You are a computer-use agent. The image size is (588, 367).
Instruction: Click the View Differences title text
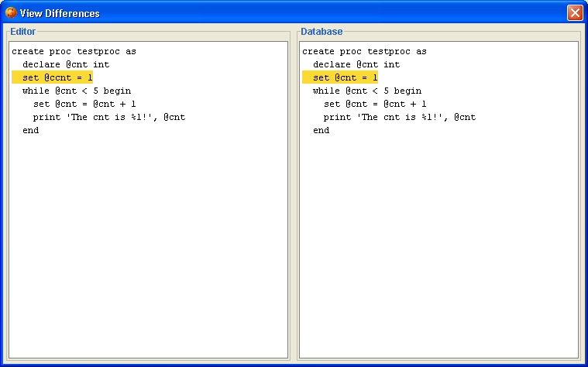point(60,13)
